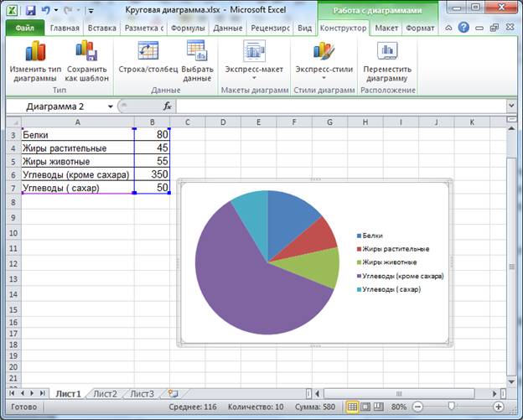523x420 pixels.
Task: Click the Undo arrow icon
Action: pos(46,10)
